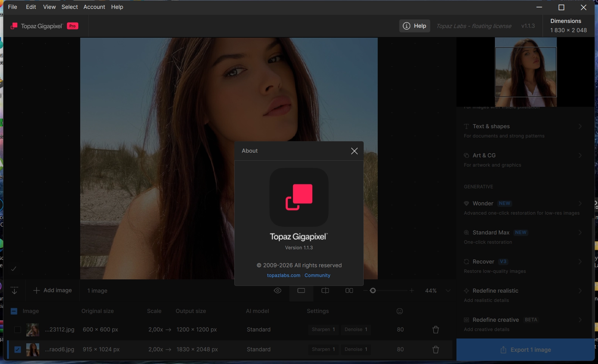Check the ...23112.jpg image checkbox
Viewport: 598px width, 364px height.
[17, 330]
